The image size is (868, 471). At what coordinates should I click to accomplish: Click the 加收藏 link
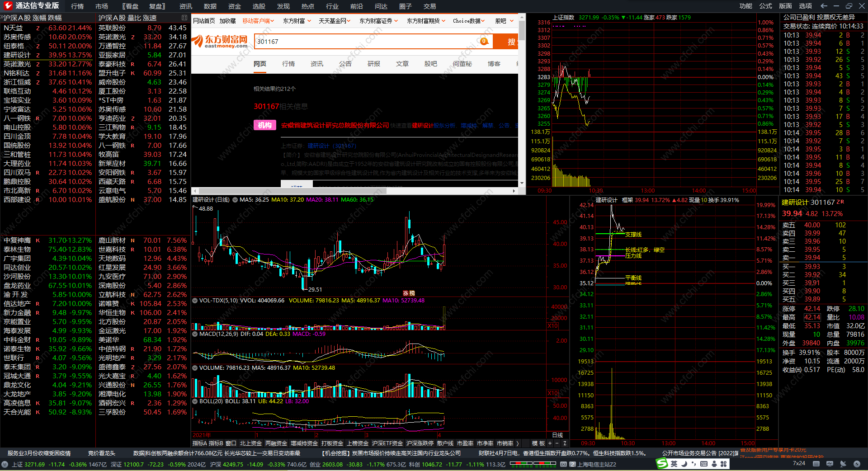click(x=228, y=21)
